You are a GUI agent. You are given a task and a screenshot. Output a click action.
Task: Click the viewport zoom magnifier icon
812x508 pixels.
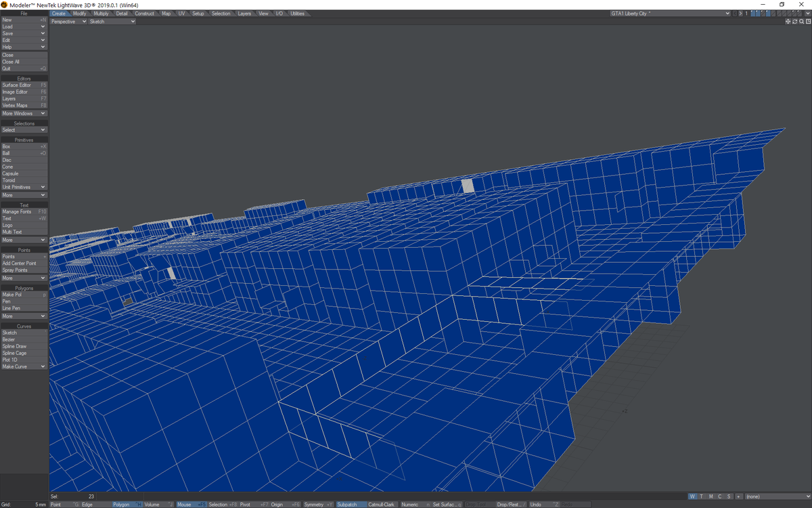click(x=801, y=22)
